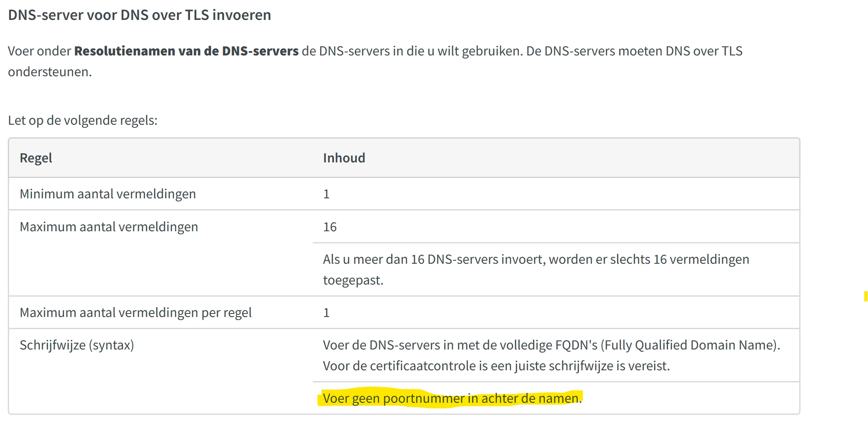Click the highlighted text 'Voer geen poortnummer in achter de namen'
This screenshot has height=440, width=868.
(x=450, y=398)
